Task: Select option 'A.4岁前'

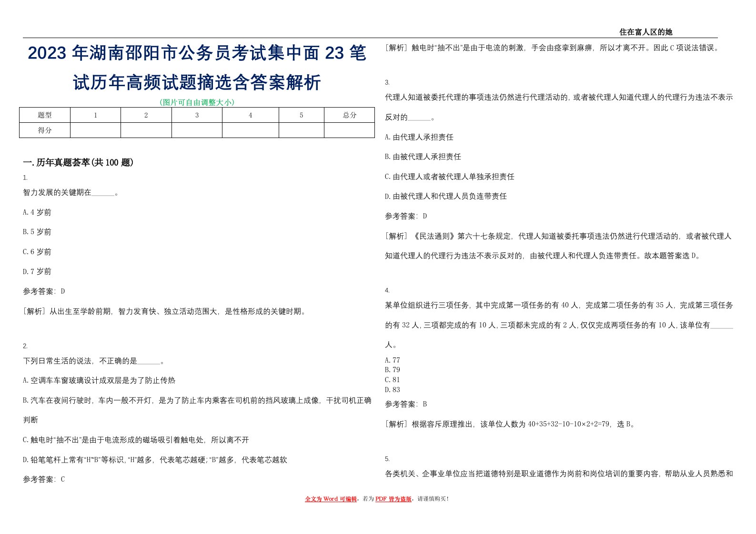Action: pos(37,212)
